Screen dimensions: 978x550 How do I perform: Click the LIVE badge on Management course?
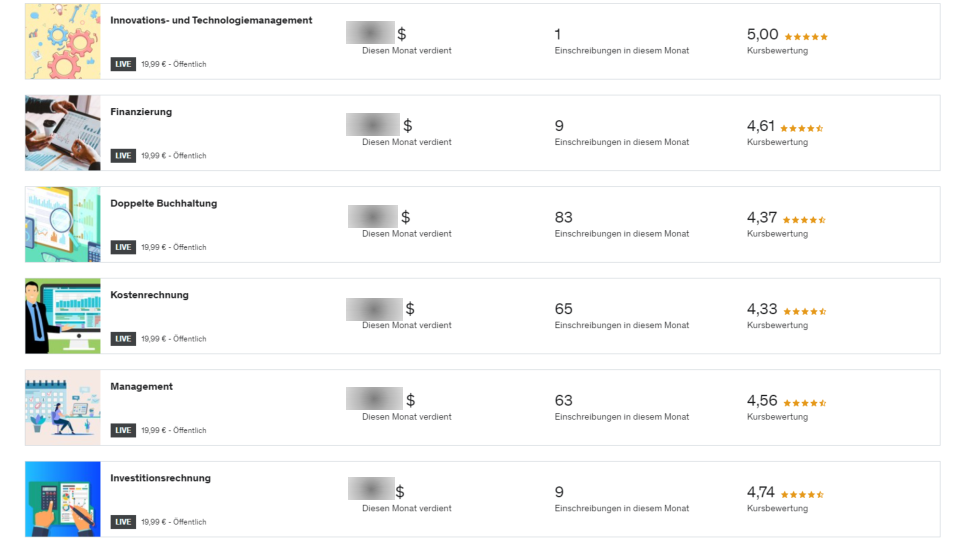pyautogui.click(x=123, y=430)
